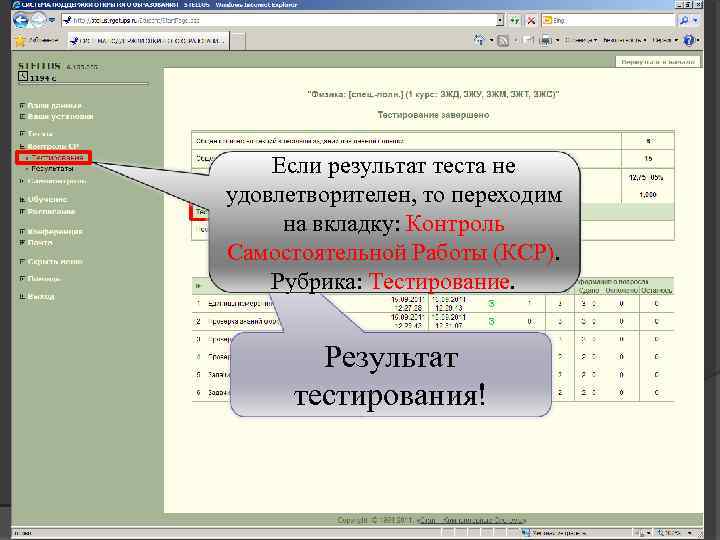Screen dimensions: 720x540
Task: Open 'Расписание' in the sidebar
Action: (x=51, y=212)
